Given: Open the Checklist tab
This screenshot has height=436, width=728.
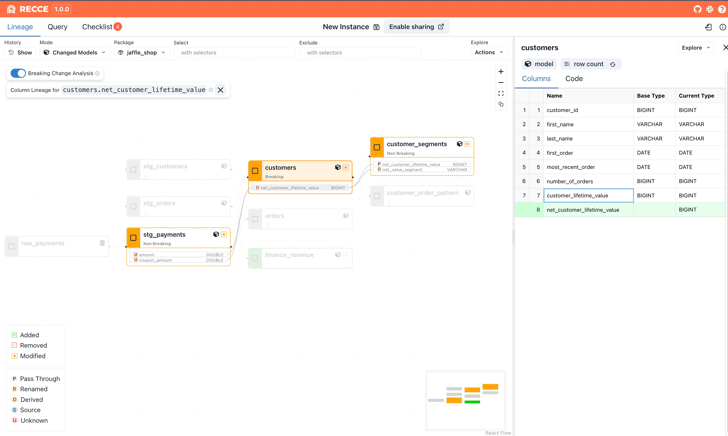Looking at the screenshot, I should 102,27.
